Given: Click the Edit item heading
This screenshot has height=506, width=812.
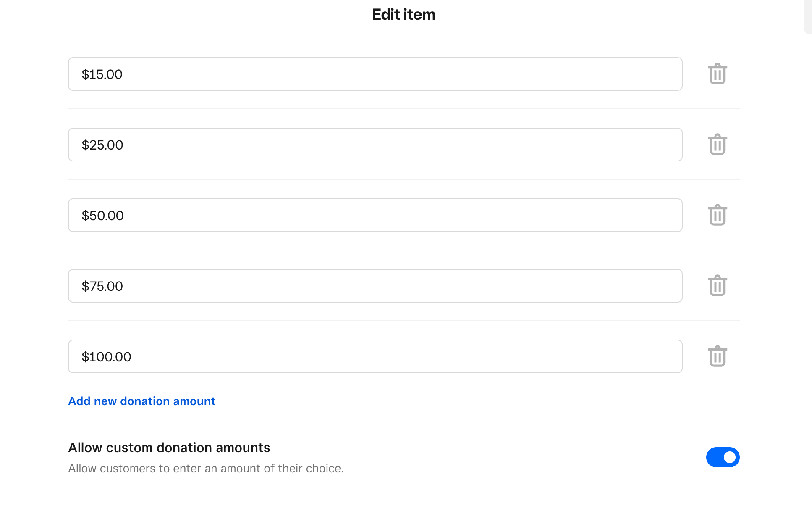Looking at the screenshot, I should (x=403, y=15).
